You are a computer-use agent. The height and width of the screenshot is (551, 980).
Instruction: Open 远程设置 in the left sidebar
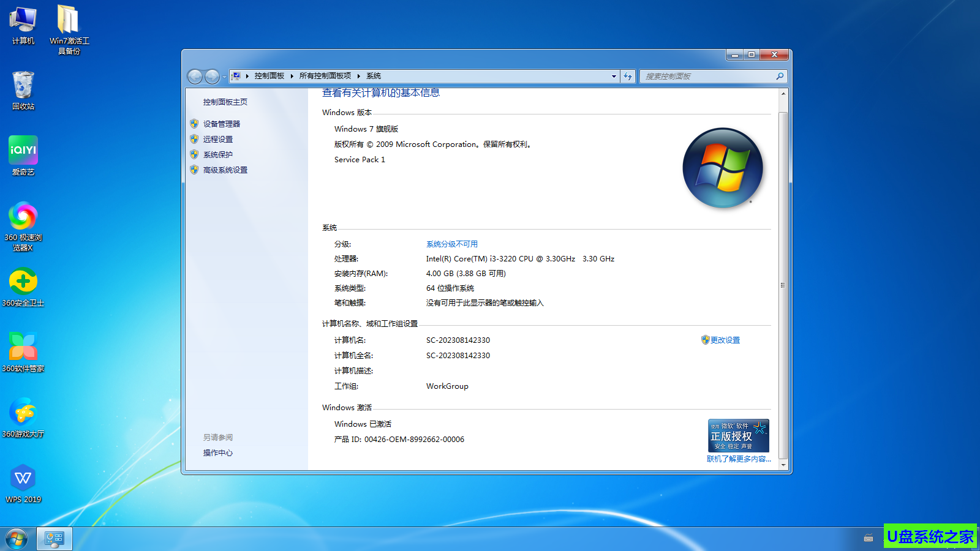(x=218, y=139)
